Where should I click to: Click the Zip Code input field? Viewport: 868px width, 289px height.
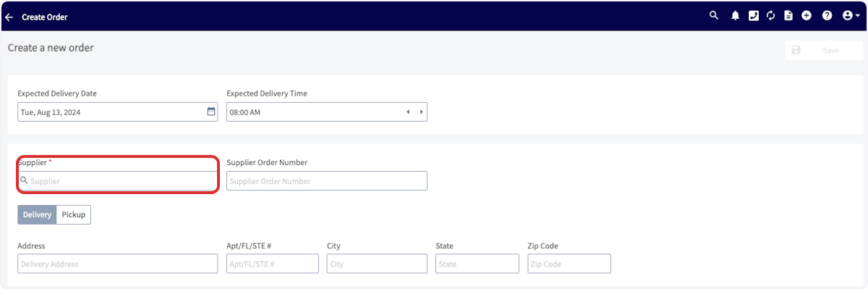569,264
